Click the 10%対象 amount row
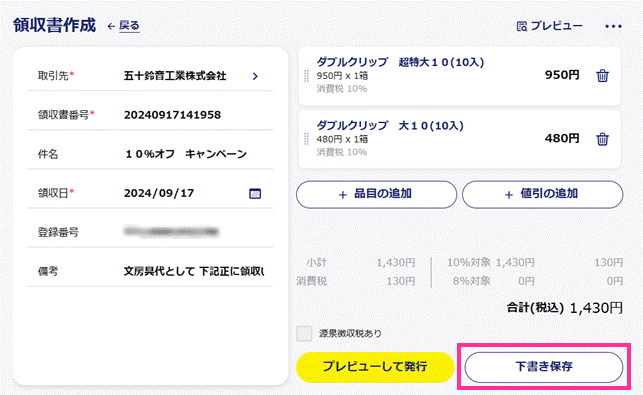This screenshot has height=395, width=643. [x=535, y=262]
